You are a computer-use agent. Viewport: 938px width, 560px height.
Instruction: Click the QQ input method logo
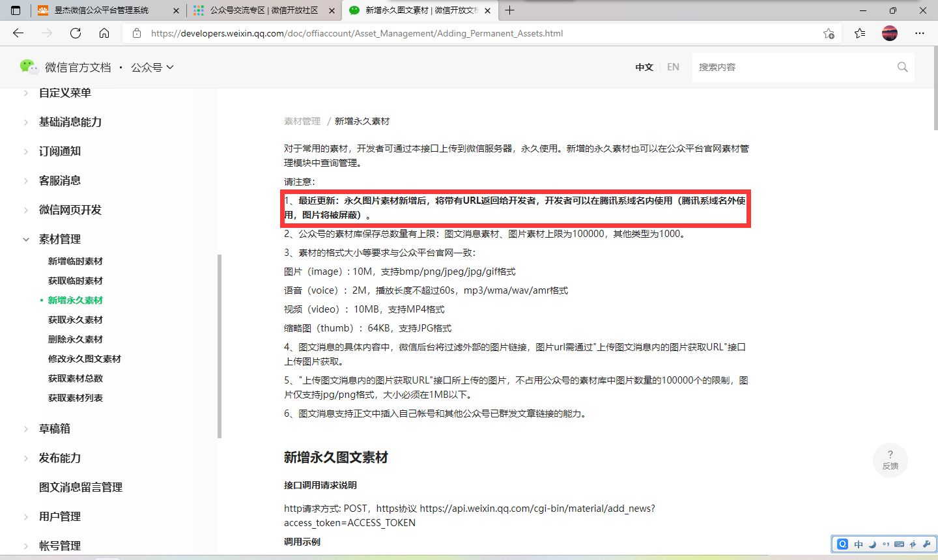[842, 544]
